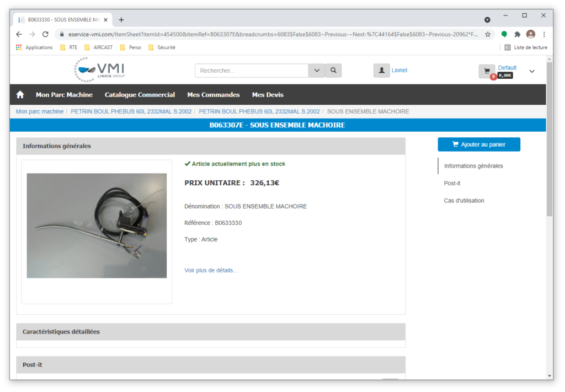Click Voir plus de détails link
Screen dimensions: 565x392
(211, 270)
